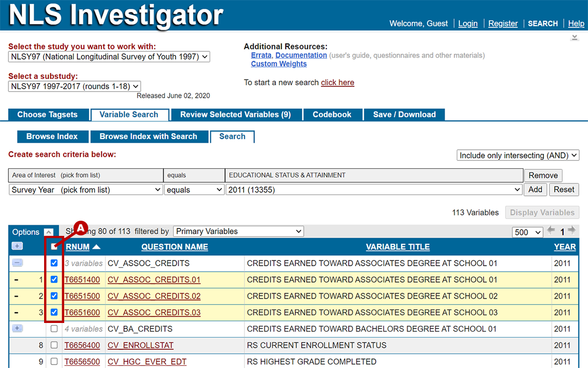
Task: Select the Search sub-tab
Action: [232, 137]
